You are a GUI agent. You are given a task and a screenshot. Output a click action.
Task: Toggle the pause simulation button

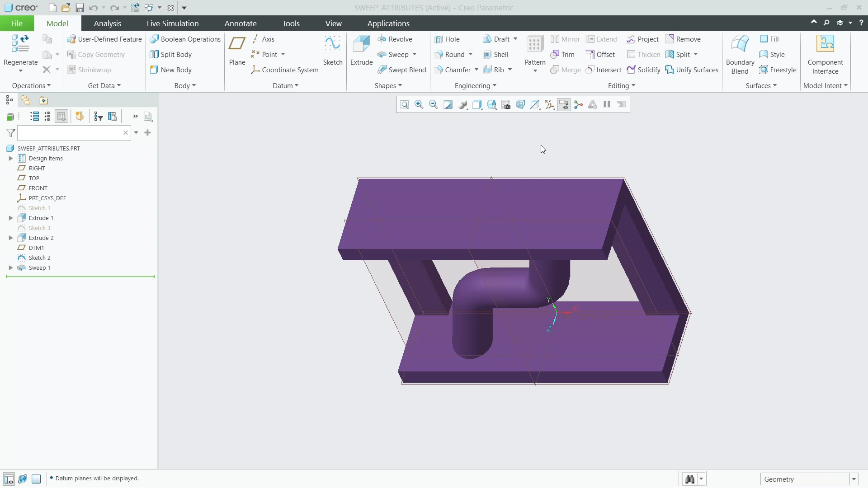coord(607,104)
